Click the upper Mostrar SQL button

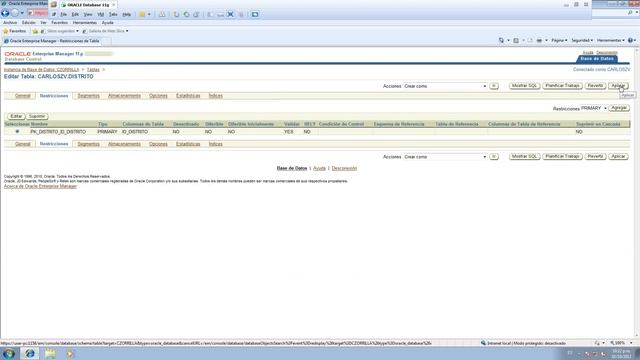click(x=524, y=86)
